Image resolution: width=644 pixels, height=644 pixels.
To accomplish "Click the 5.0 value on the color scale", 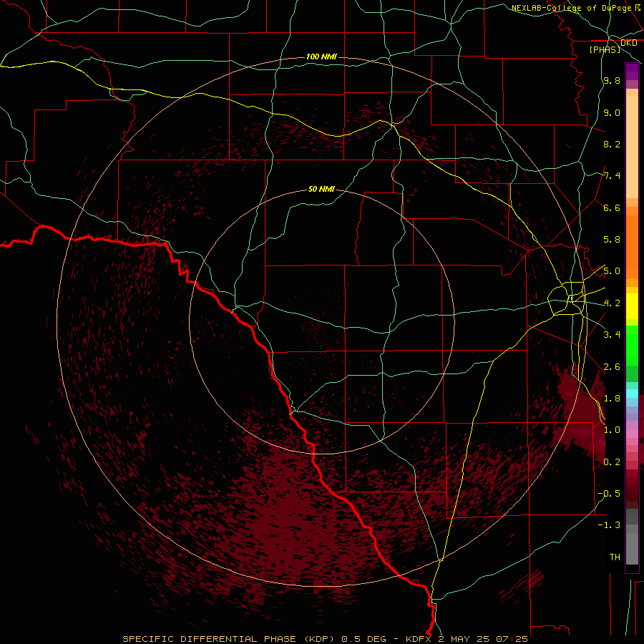I will point(612,271).
